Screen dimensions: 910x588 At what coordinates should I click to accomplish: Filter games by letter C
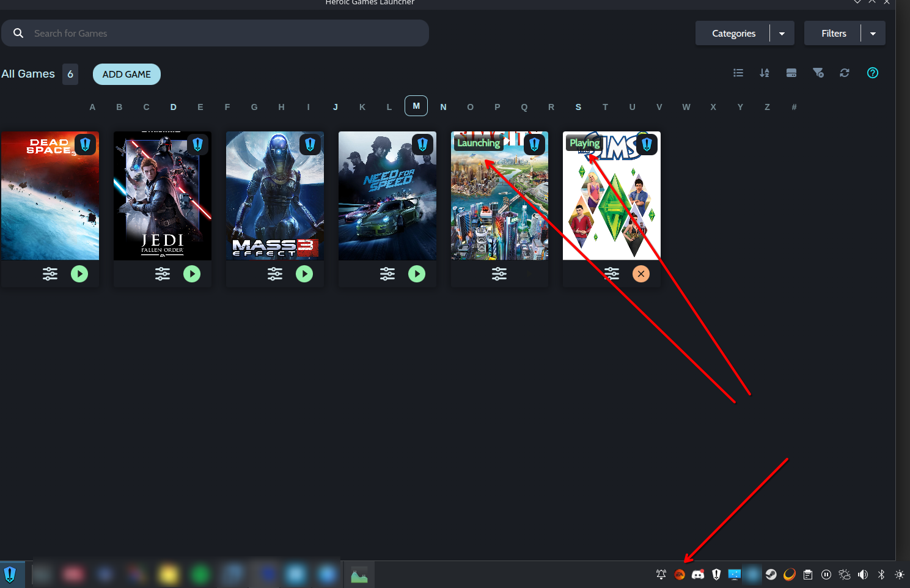click(x=146, y=107)
